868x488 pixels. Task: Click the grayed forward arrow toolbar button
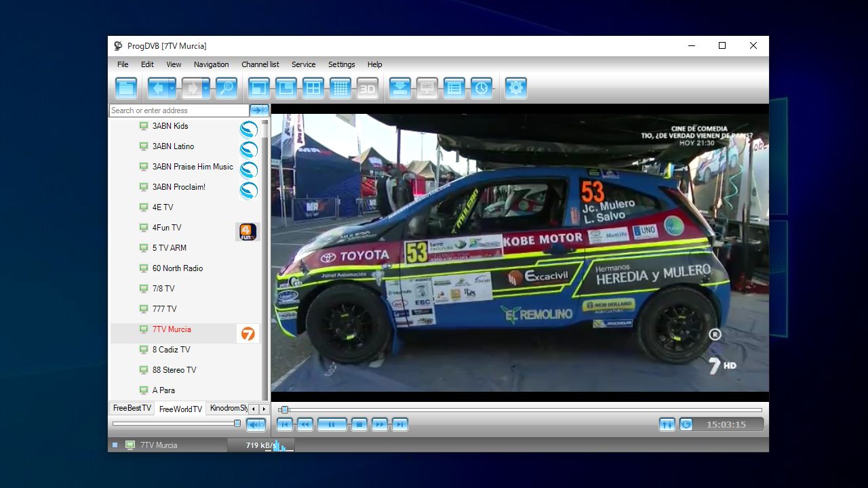(191, 88)
